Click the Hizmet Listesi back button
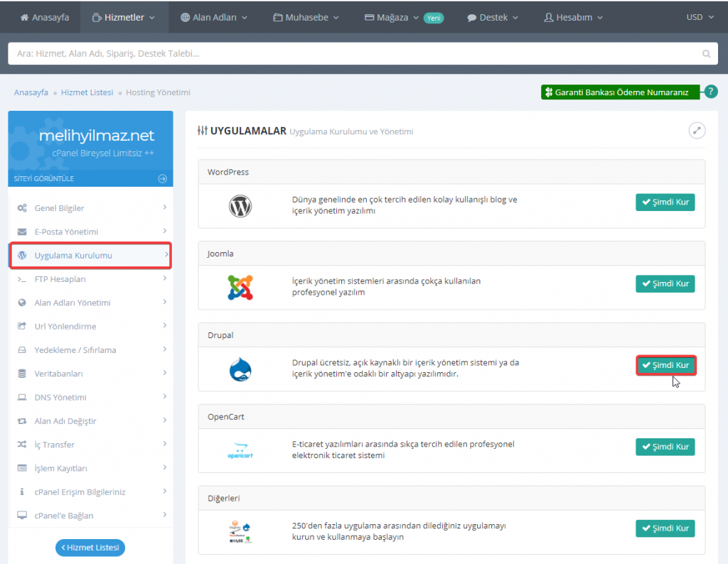Screen dimensions: 728x564 point(90,548)
